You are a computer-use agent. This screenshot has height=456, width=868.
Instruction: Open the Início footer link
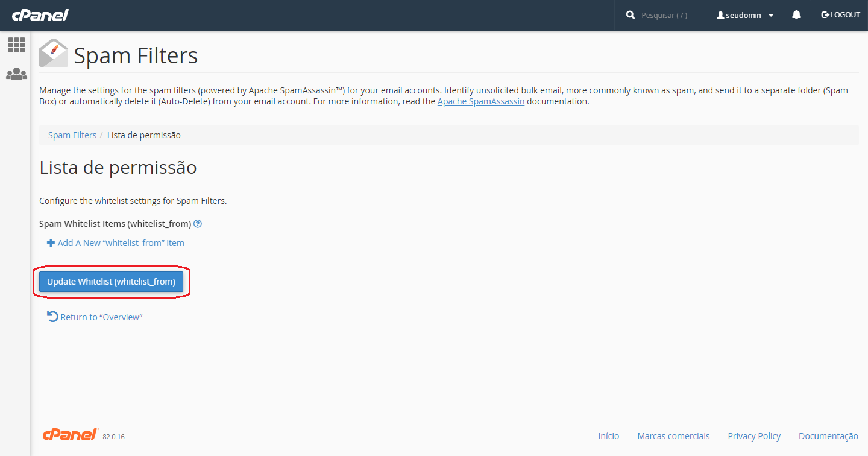click(x=609, y=436)
